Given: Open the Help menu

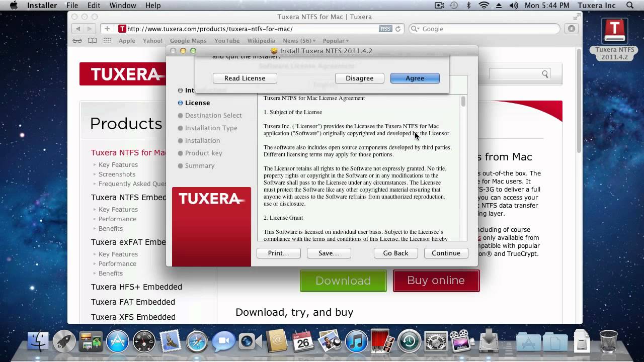Looking at the screenshot, I should (153, 6).
